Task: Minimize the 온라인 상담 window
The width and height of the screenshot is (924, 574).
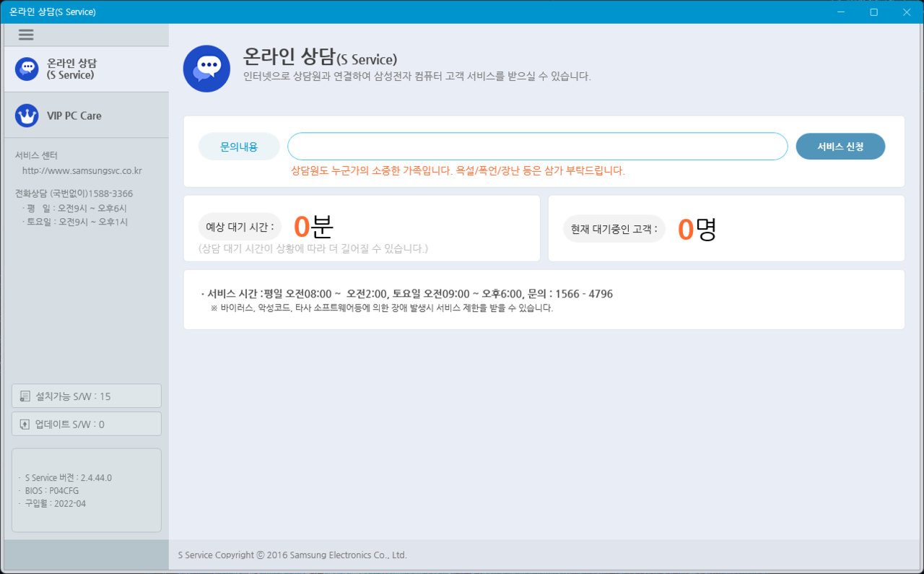Action: point(841,12)
